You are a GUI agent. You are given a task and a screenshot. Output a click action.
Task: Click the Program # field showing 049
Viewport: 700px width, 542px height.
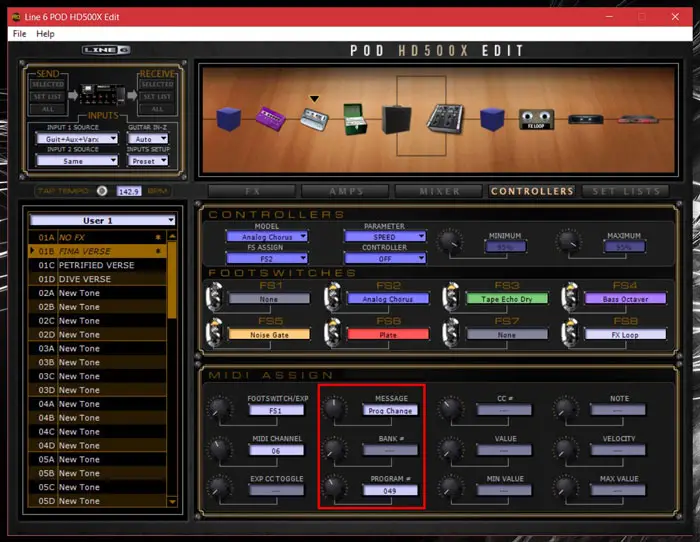(390, 490)
